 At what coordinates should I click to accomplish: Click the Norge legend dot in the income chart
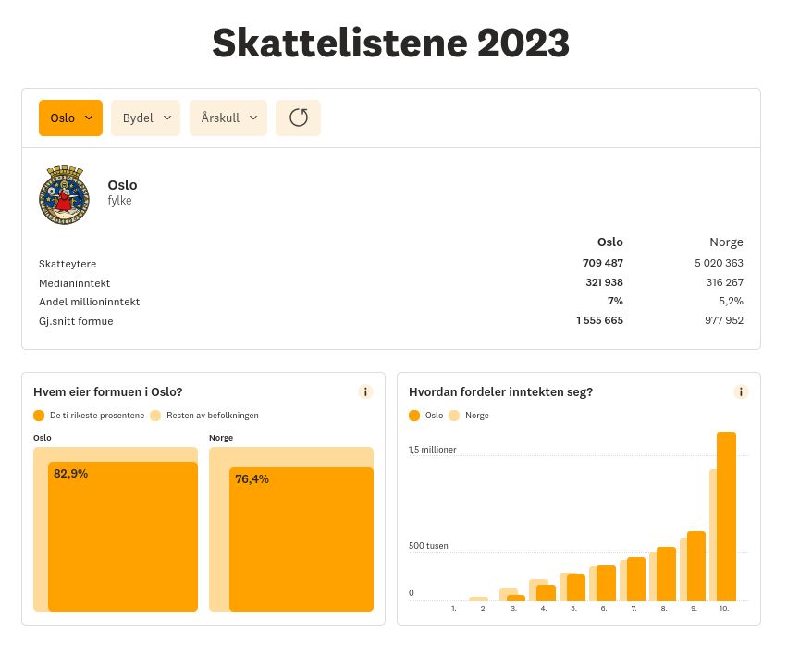(x=454, y=416)
